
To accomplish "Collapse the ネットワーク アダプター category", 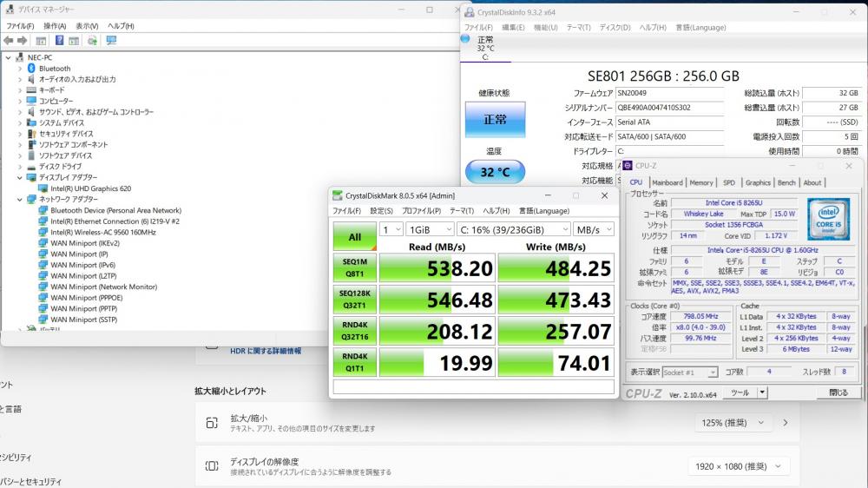I will click(20, 200).
